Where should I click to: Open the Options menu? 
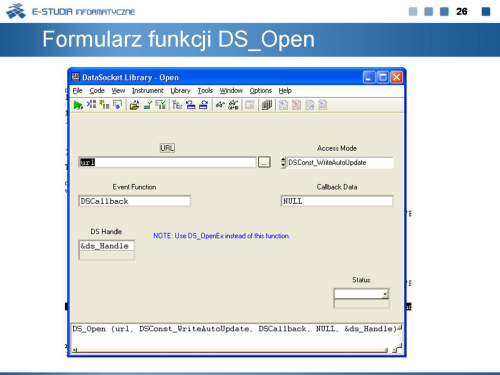261,91
